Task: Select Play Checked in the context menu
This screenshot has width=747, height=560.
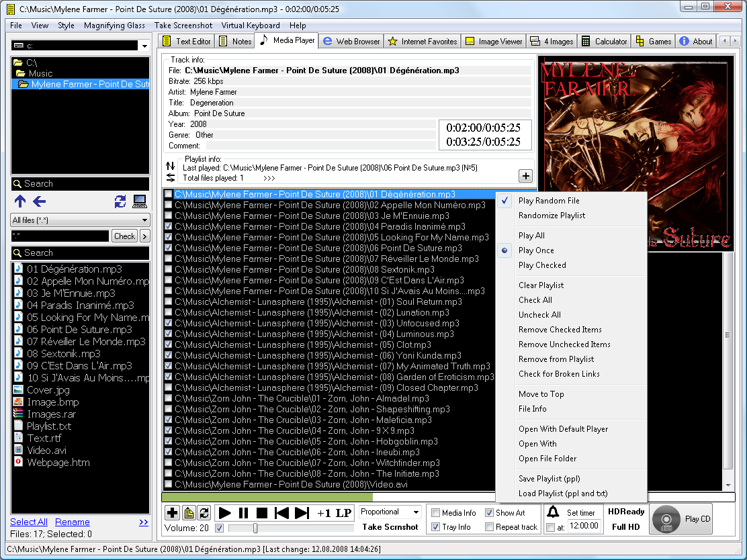Action: (x=542, y=265)
